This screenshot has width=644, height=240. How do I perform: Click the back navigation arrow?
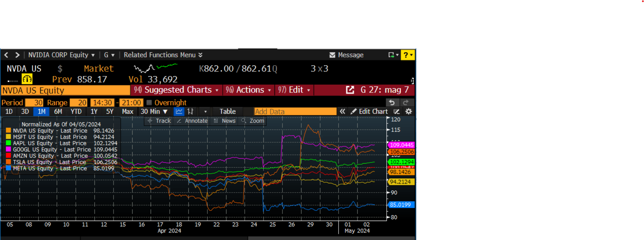coord(6,55)
